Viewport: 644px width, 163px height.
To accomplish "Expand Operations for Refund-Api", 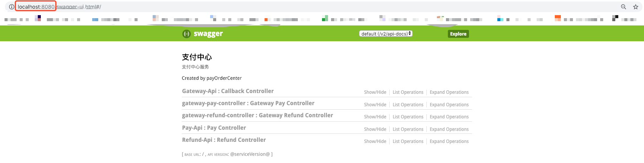I will click(449, 141).
